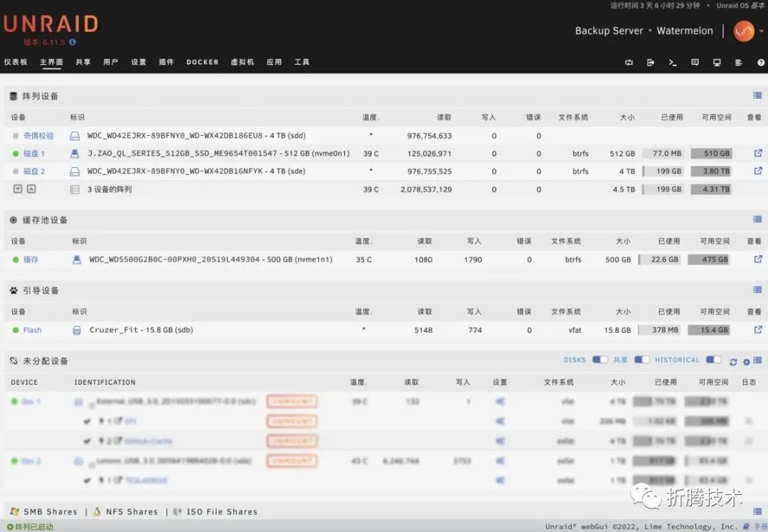Click the repeat-arrows icon in the header
Image resolution: width=768 pixels, height=532 pixels.
point(629,62)
